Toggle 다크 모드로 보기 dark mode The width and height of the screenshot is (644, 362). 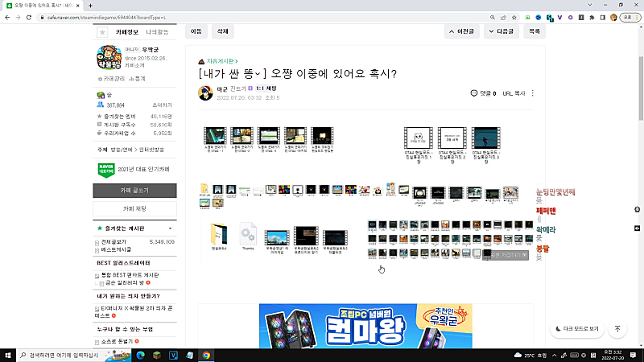[576, 329]
